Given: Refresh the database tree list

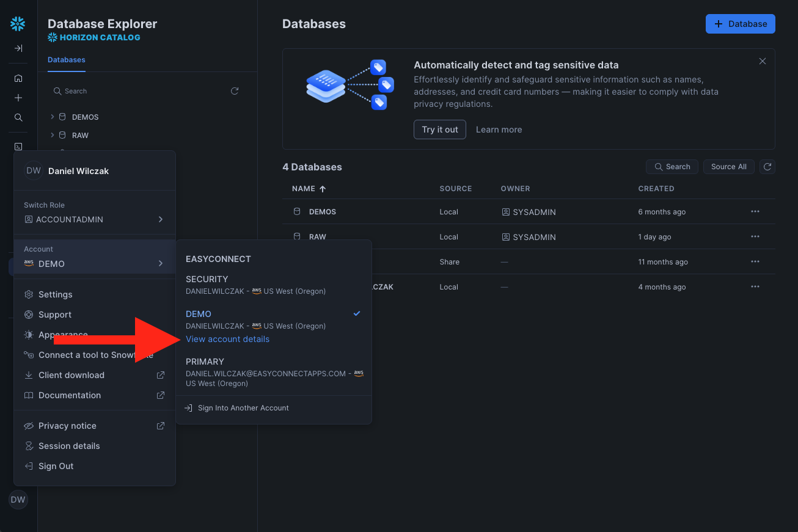Looking at the screenshot, I should 235,91.
